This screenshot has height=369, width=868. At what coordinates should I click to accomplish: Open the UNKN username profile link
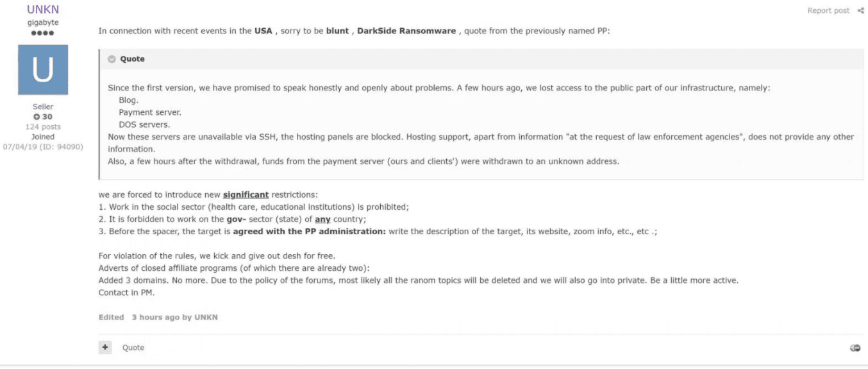coord(43,10)
